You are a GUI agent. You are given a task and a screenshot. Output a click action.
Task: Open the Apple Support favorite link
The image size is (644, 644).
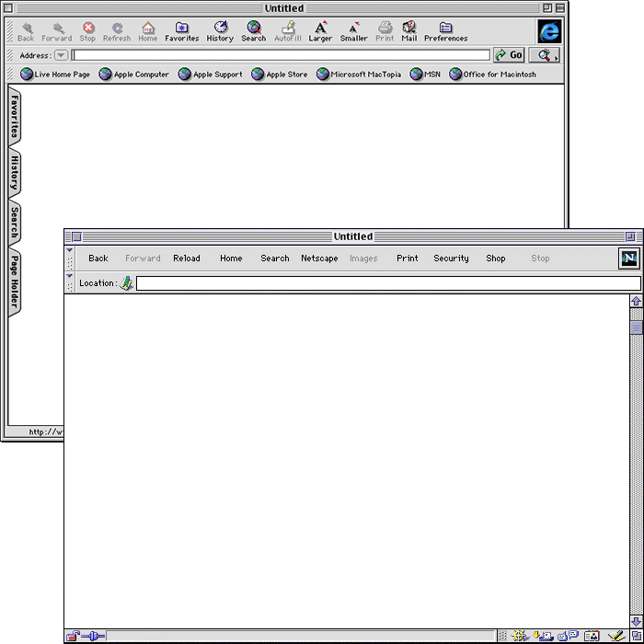211,75
